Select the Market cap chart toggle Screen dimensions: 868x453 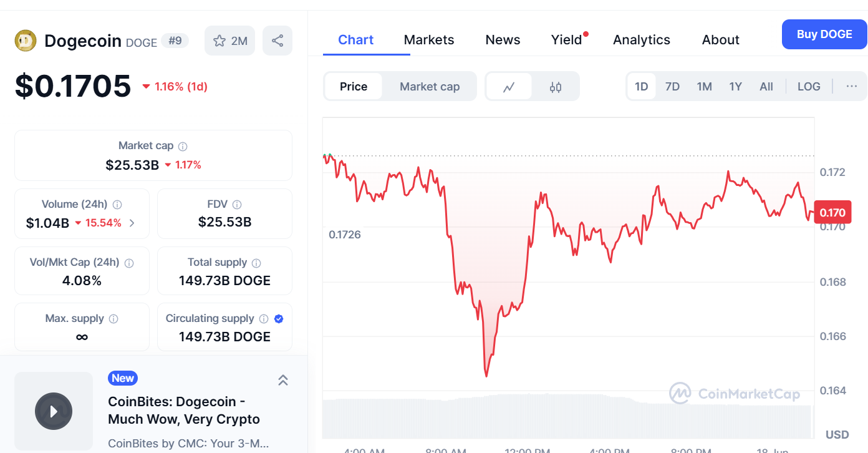point(430,87)
